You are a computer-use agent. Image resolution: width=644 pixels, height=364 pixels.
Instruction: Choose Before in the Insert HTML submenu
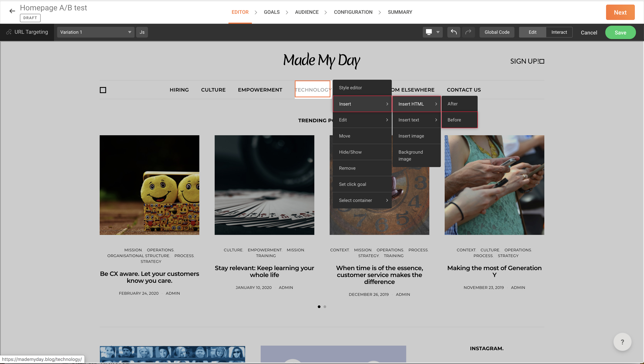tap(459, 120)
